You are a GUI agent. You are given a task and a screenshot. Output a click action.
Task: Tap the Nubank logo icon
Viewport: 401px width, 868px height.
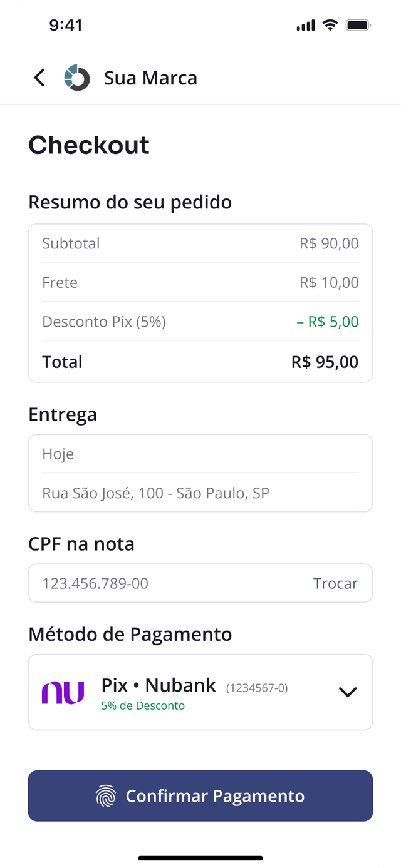[x=63, y=692]
